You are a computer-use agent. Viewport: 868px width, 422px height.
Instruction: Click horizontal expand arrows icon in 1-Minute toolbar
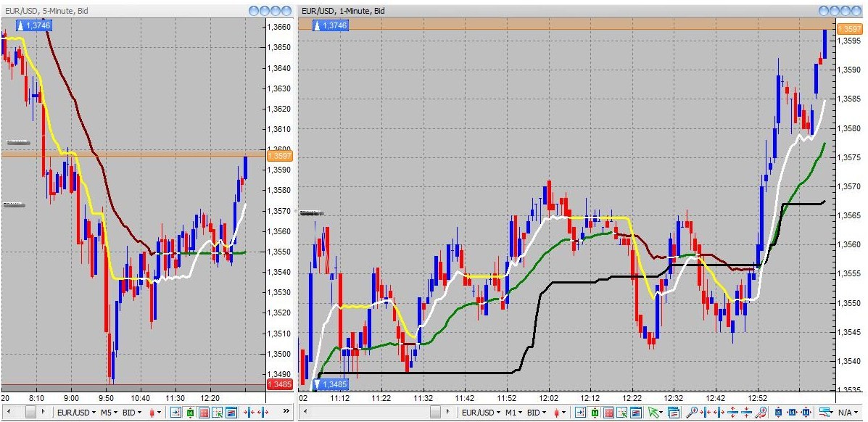pyautogui.click(x=719, y=412)
